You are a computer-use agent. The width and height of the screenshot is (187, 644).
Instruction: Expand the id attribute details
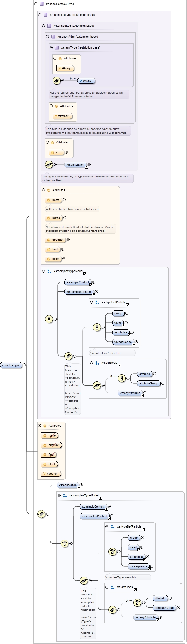click(66, 152)
